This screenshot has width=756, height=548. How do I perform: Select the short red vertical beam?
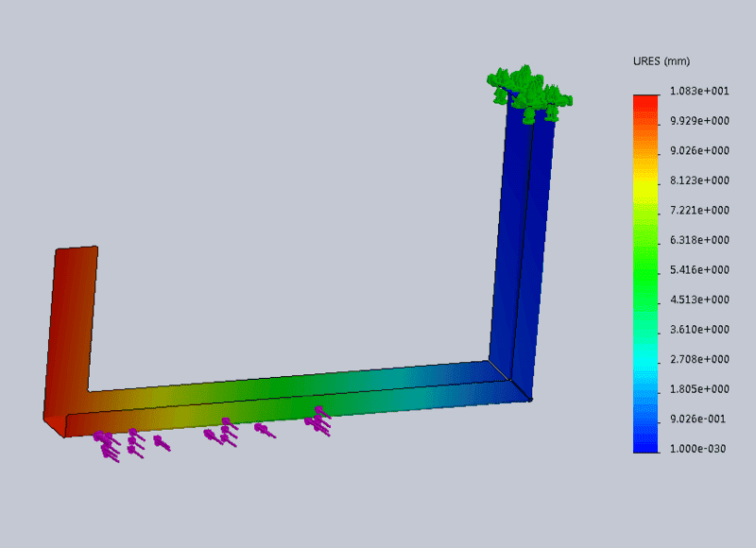tap(71, 333)
